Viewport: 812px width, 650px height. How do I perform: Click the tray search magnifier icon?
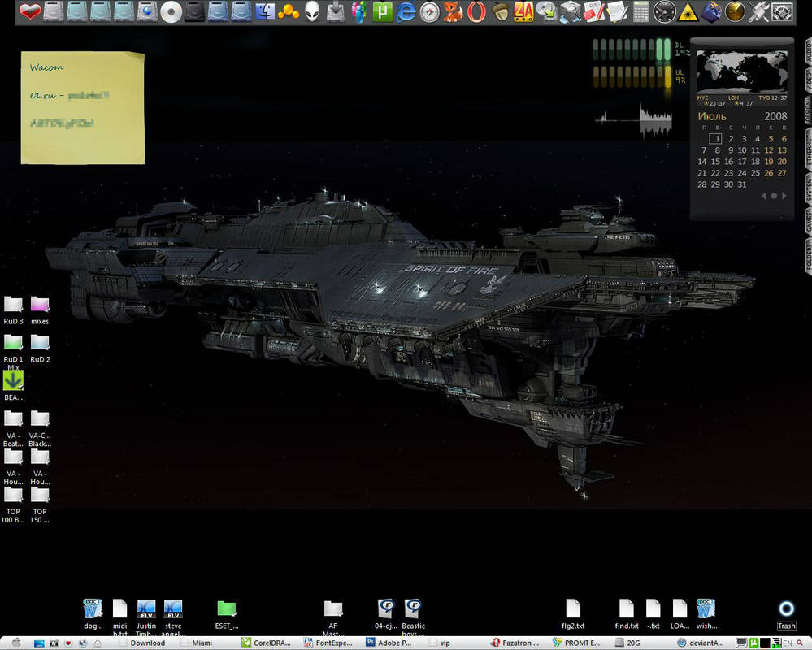pyautogui.click(x=801, y=643)
